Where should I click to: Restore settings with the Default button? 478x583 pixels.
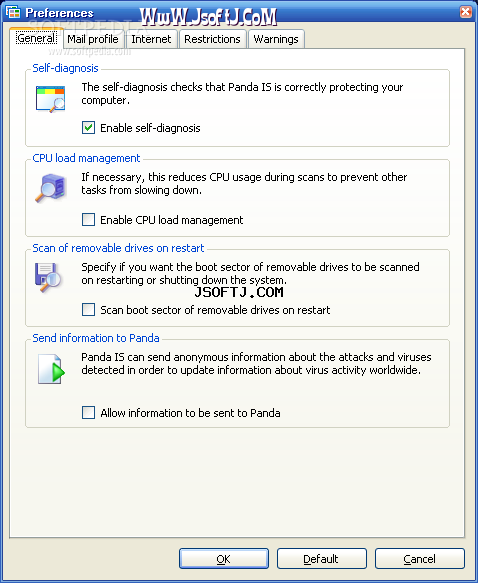click(322, 558)
